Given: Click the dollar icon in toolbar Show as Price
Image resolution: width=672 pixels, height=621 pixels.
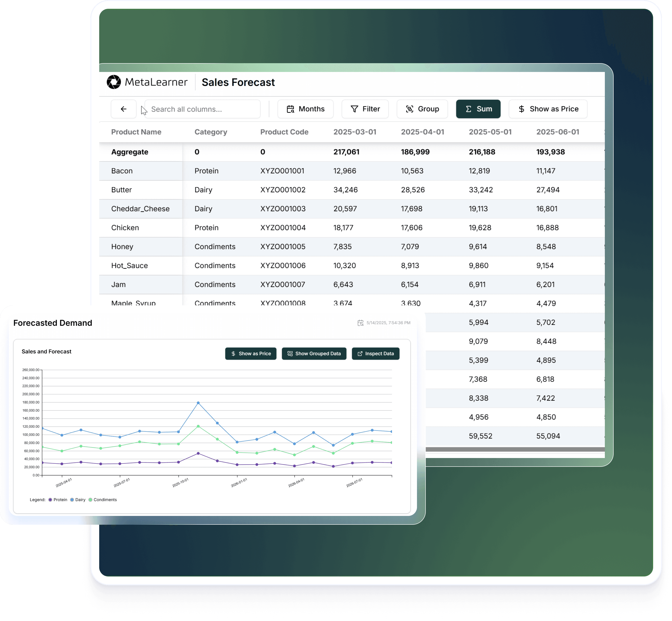Looking at the screenshot, I should [x=521, y=109].
